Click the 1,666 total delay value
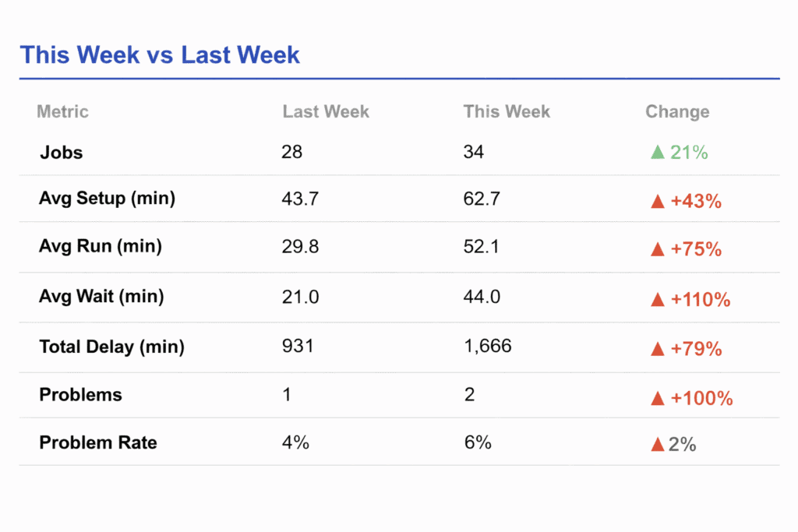 488,346
